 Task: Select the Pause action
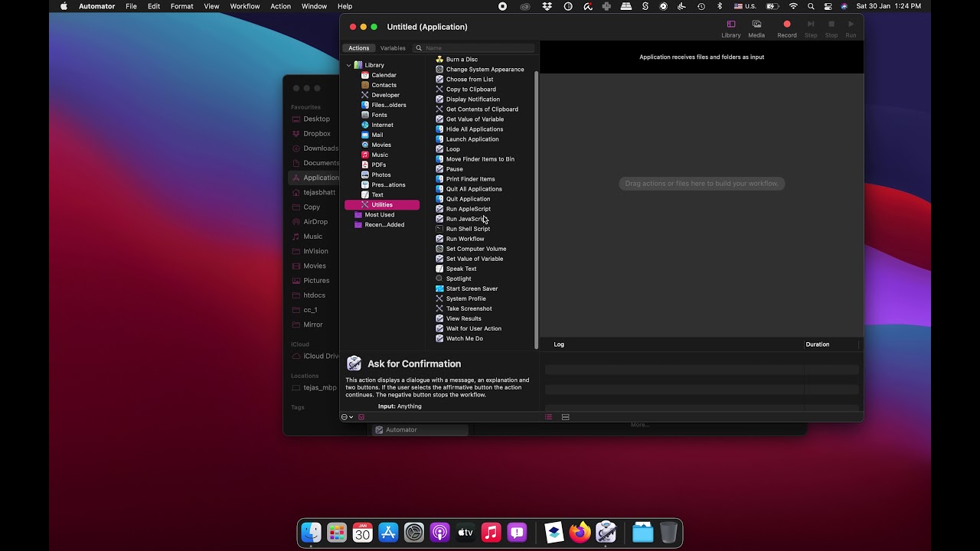click(x=454, y=168)
